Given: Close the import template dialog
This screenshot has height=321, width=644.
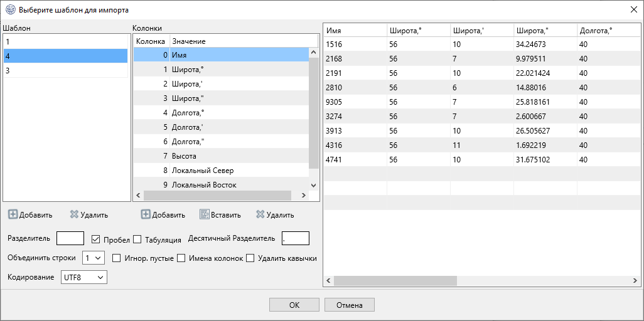Looking at the screenshot, I should tap(633, 9).
